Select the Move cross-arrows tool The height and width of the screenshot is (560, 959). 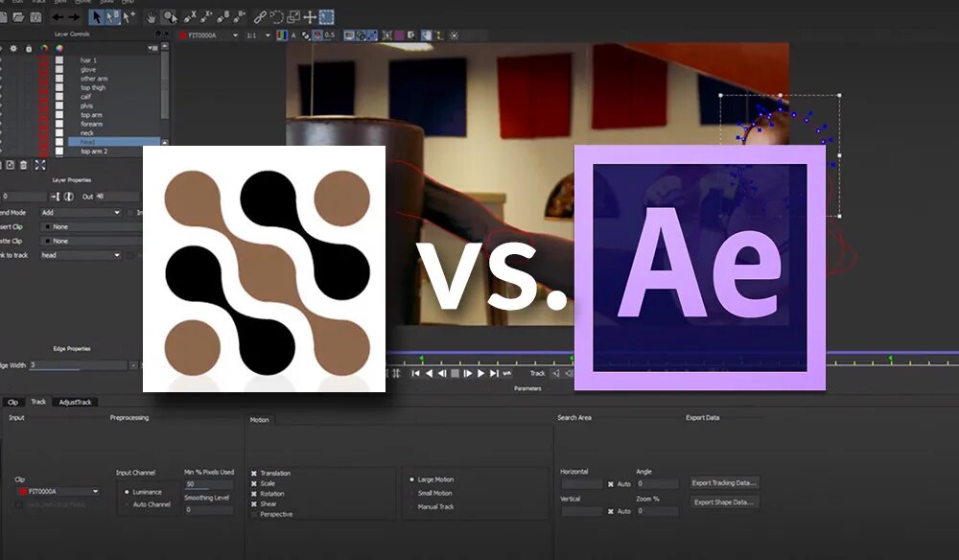310,17
